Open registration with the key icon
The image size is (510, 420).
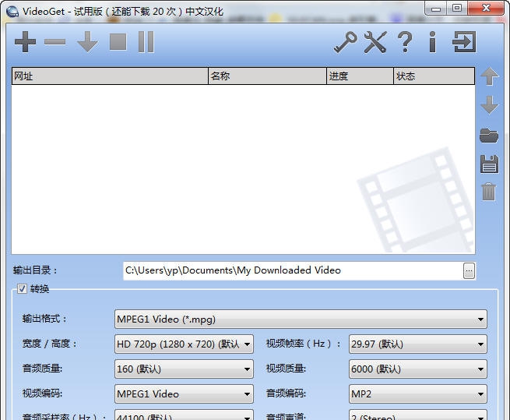(345, 41)
